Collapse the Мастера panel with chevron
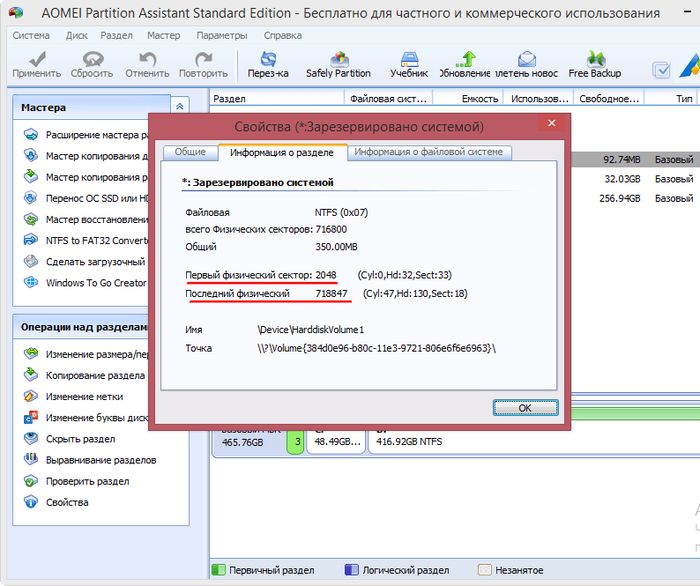 (179, 106)
